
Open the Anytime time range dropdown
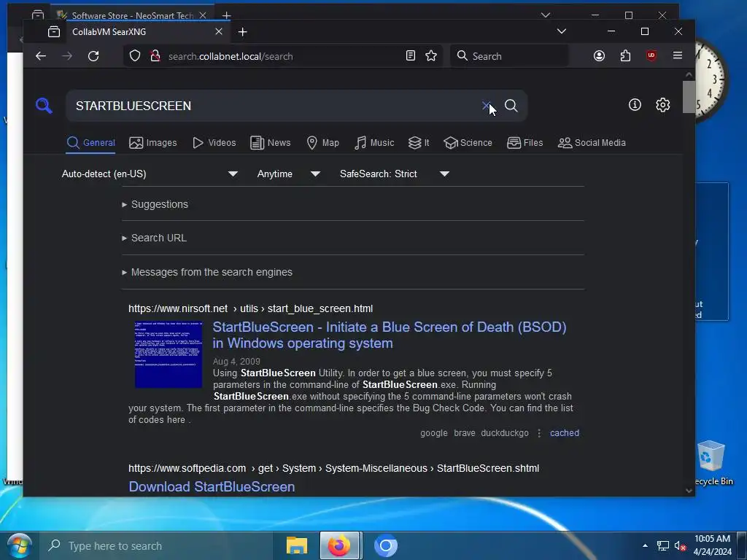(288, 174)
